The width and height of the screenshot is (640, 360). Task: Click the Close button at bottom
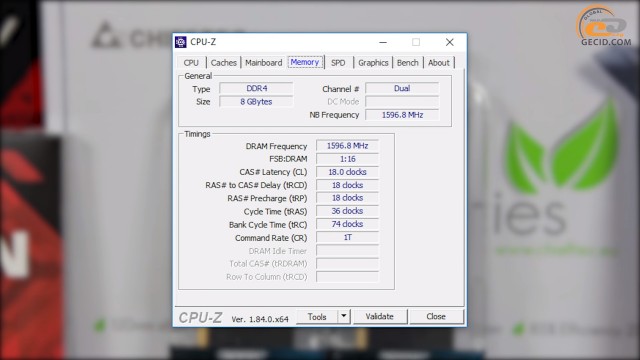[436, 317]
